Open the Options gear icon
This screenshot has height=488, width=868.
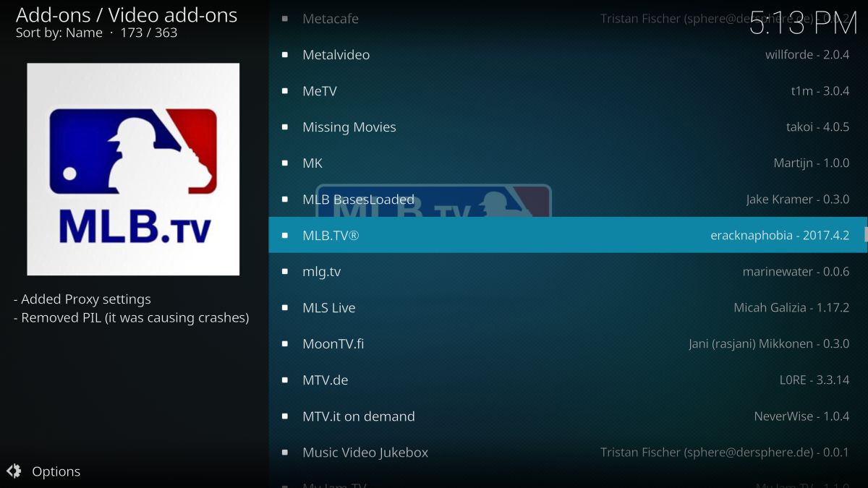tap(14, 471)
